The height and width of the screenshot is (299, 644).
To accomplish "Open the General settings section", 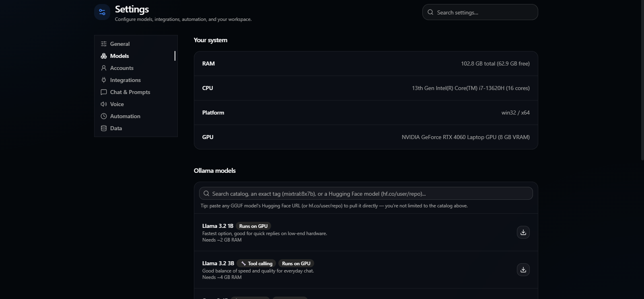I will [136, 44].
